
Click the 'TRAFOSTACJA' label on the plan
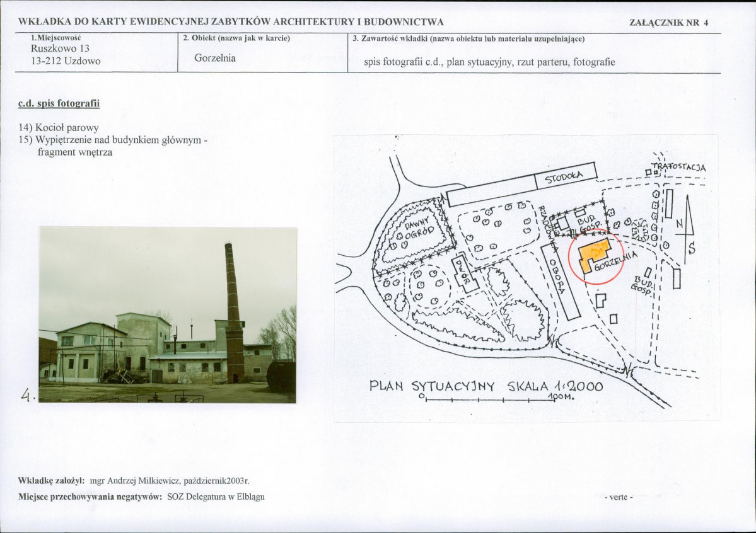pos(679,167)
